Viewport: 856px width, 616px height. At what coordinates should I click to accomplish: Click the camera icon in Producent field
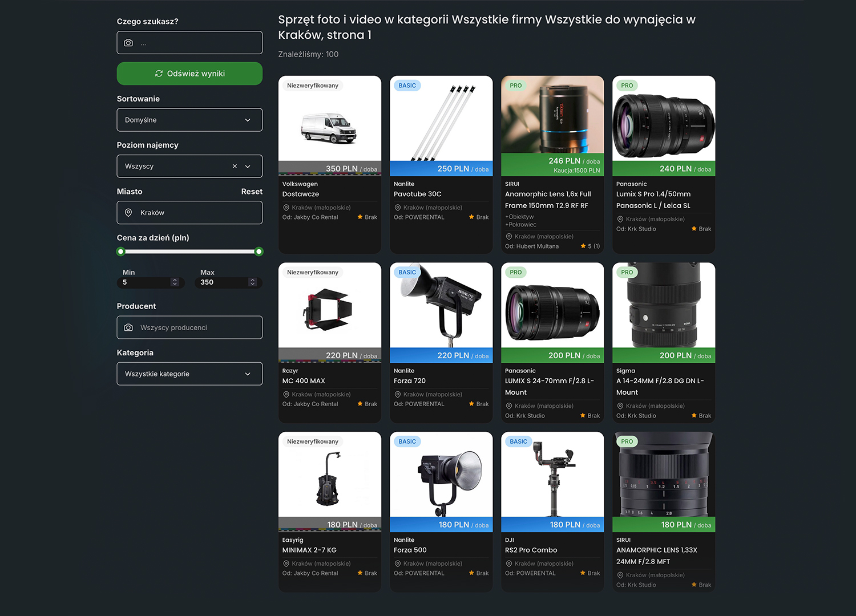pos(128,327)
